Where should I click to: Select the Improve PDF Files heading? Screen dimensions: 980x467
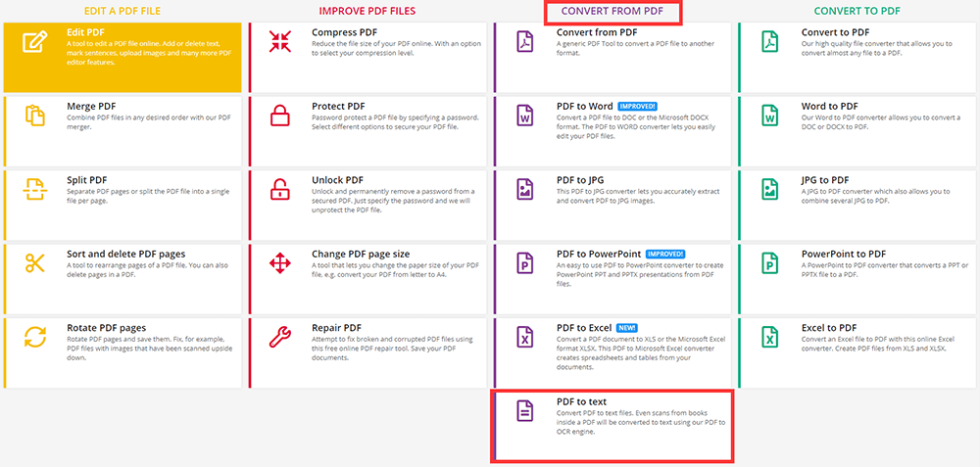tap(367, 12)
